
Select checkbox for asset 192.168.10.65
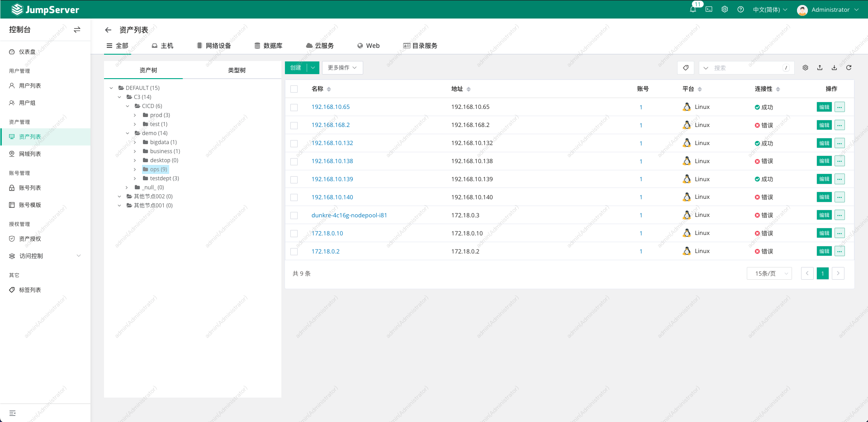tap(294, 108)
